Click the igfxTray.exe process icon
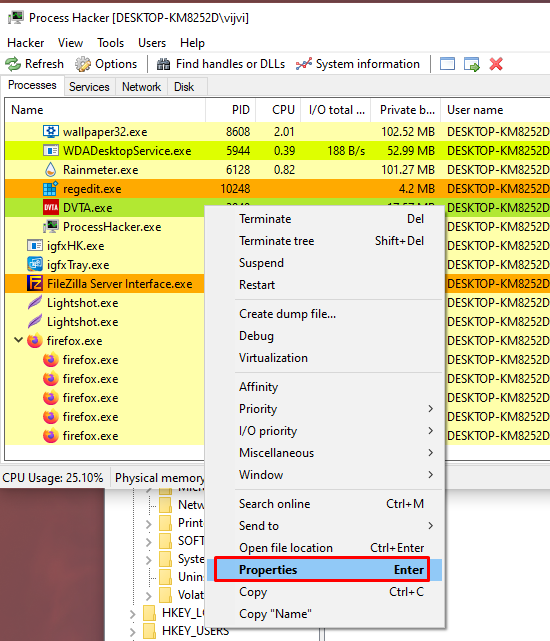 [x=35, y=264]
